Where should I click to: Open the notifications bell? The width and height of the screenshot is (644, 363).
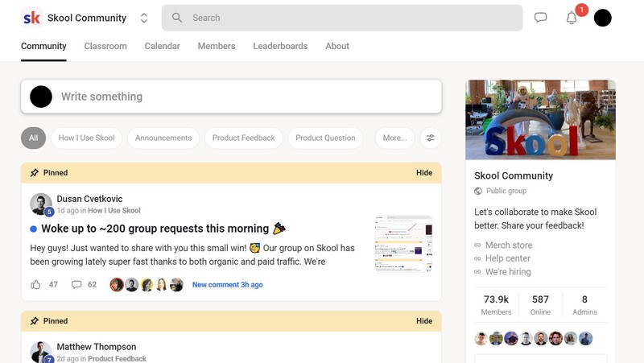tap(572, 18)
